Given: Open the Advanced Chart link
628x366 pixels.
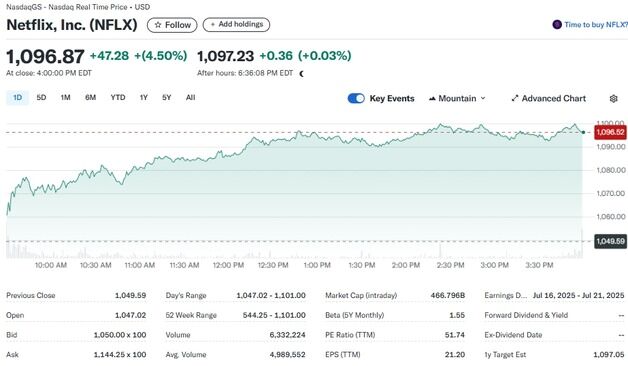Looking at the screenshot, I should pyautogui.click(x=549, y=99).
